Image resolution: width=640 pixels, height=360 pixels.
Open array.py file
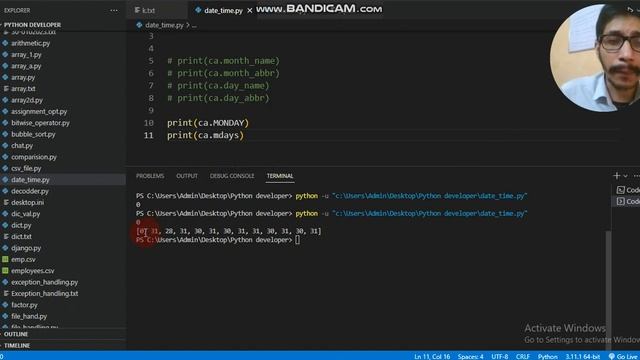[x=23, y=78]
